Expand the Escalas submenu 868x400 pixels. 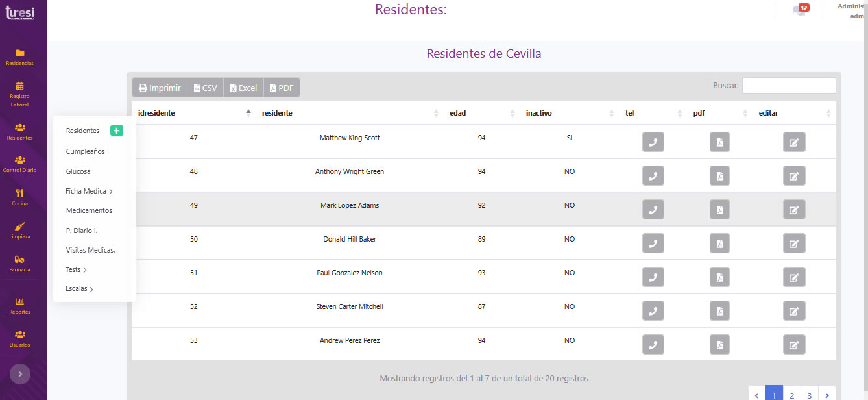(79, 289)
